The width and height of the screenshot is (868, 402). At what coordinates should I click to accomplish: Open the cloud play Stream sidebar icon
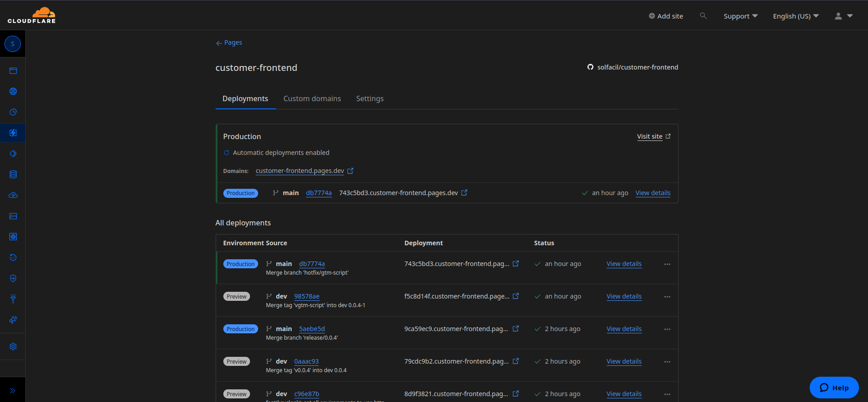pos(13,195)
